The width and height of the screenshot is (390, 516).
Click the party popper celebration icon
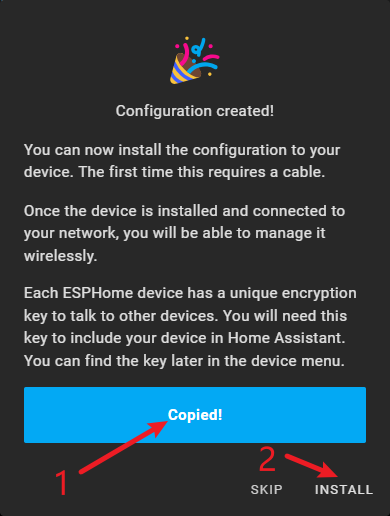195,60
